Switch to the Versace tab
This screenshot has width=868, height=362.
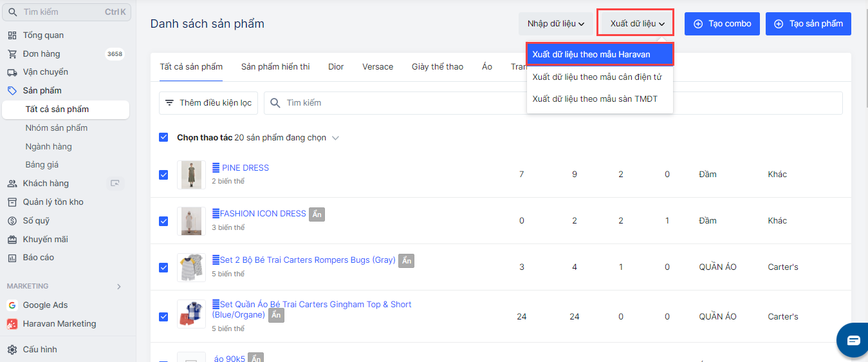tap(378, 67)
